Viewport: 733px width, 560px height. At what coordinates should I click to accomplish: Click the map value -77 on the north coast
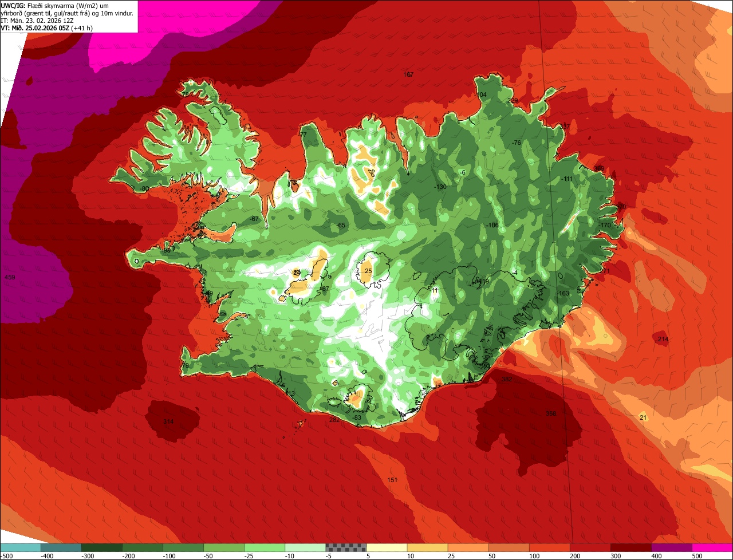[302, 135]
